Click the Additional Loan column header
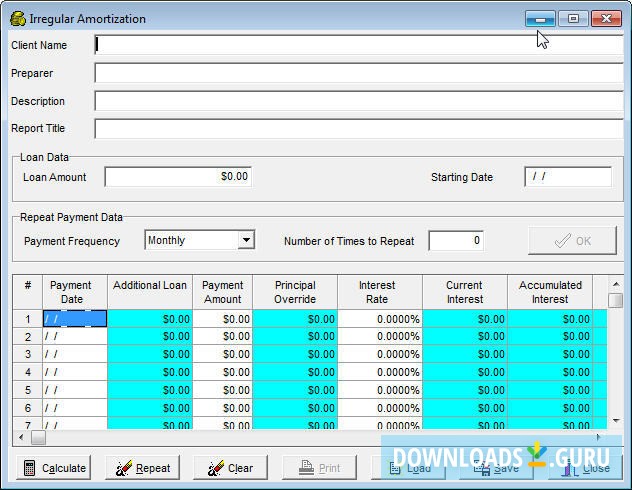This screenshot has width=632, height=490. point(150,292)
